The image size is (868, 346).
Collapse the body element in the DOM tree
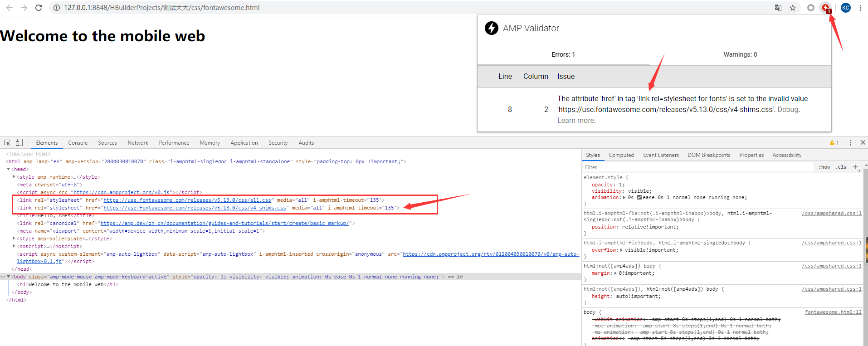[x=9, y=277]
